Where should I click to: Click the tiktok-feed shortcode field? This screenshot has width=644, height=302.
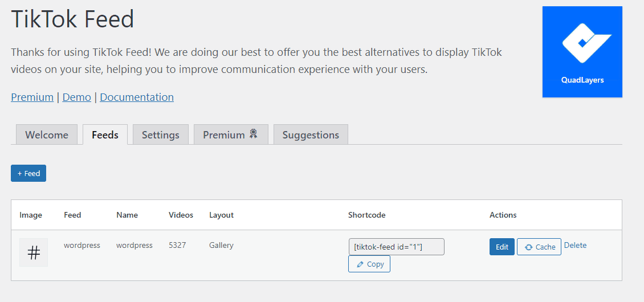[396, 247]
